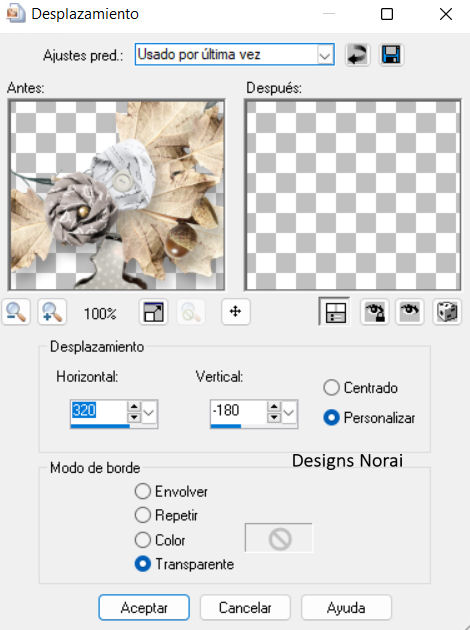Click the proof eye icon

pos(410,312)
